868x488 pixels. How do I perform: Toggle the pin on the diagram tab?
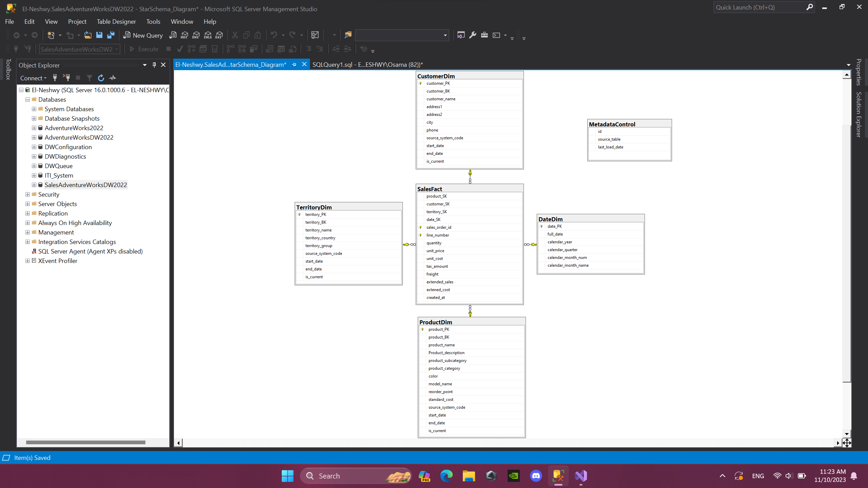coord(294,64)
